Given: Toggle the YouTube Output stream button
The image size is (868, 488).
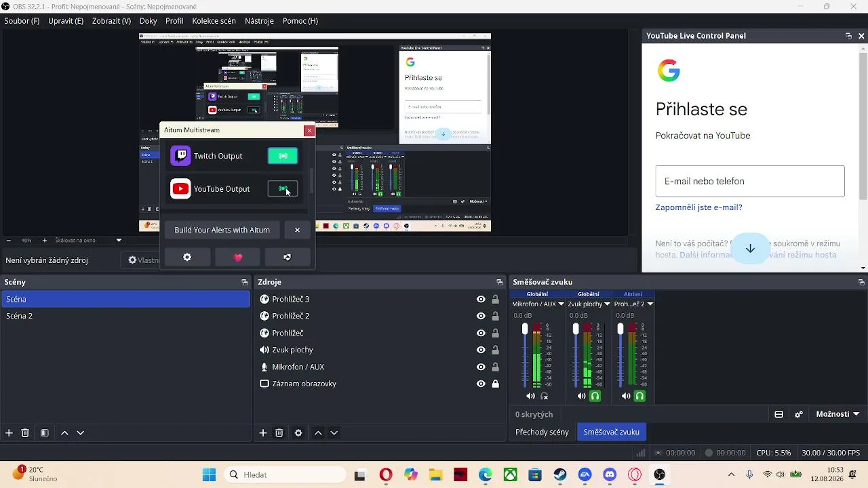Looking at the screenshot, I should [283, 188].
